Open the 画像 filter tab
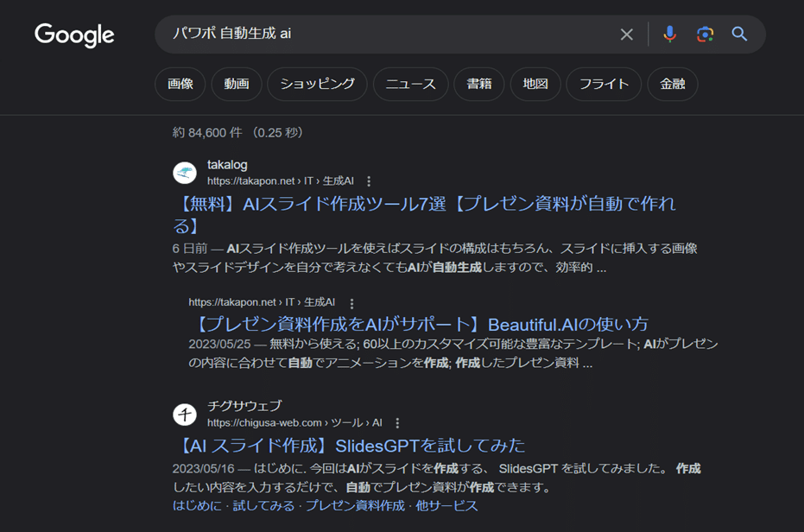 tap(180, 84)
